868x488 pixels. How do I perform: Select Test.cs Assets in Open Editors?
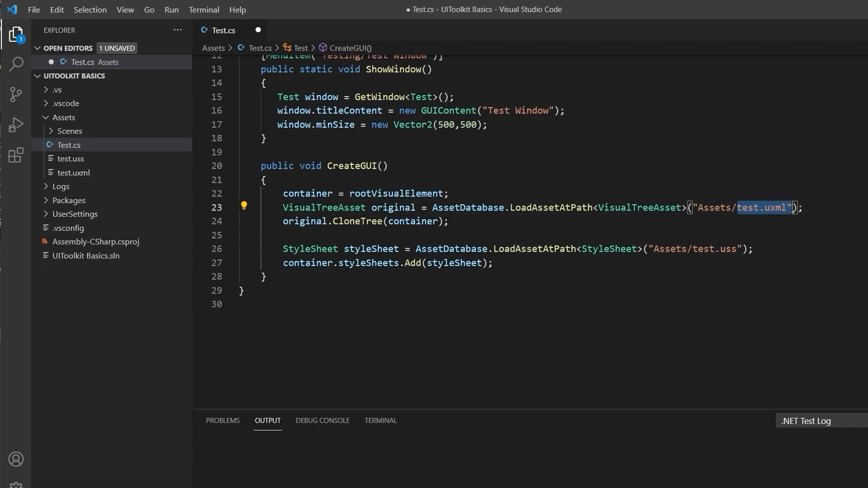pyautogui.click(x=112, y=62)
